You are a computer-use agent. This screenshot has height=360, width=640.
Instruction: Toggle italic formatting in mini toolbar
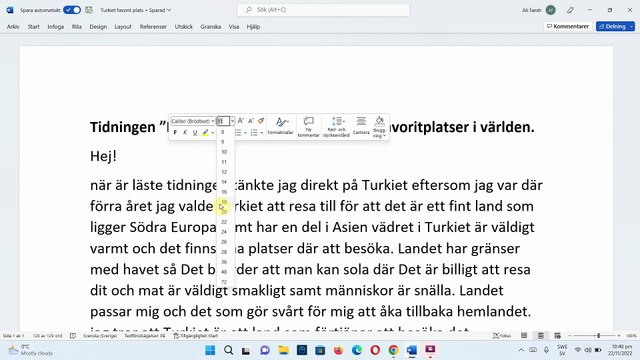pyautogui.click(x=185, y=133)
